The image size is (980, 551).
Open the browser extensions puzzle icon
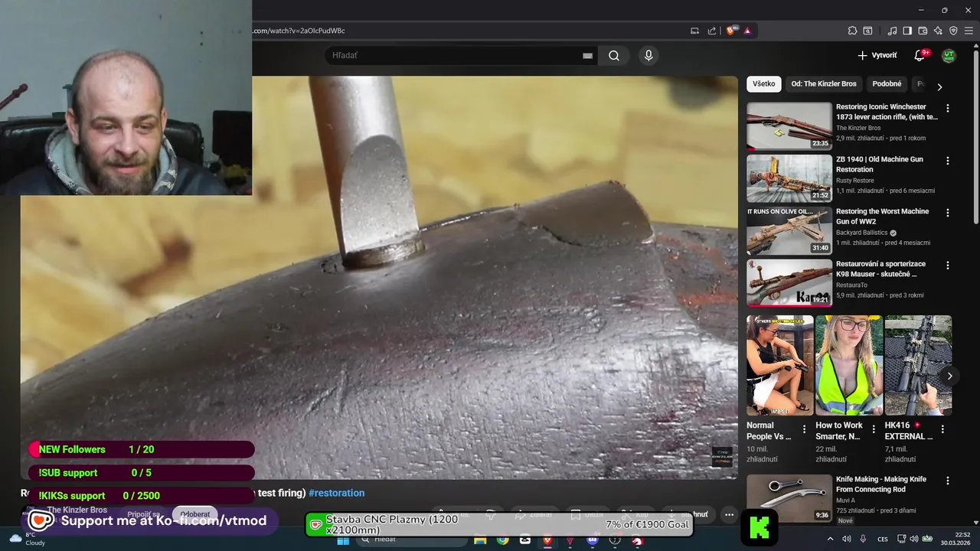pyautogui.click(x=852, y=31)
